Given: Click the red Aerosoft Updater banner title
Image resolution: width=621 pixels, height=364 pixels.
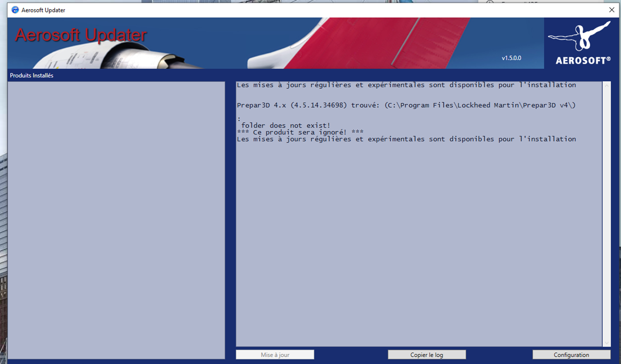Looking at the screenshot, I should click(x=81, y=35).
